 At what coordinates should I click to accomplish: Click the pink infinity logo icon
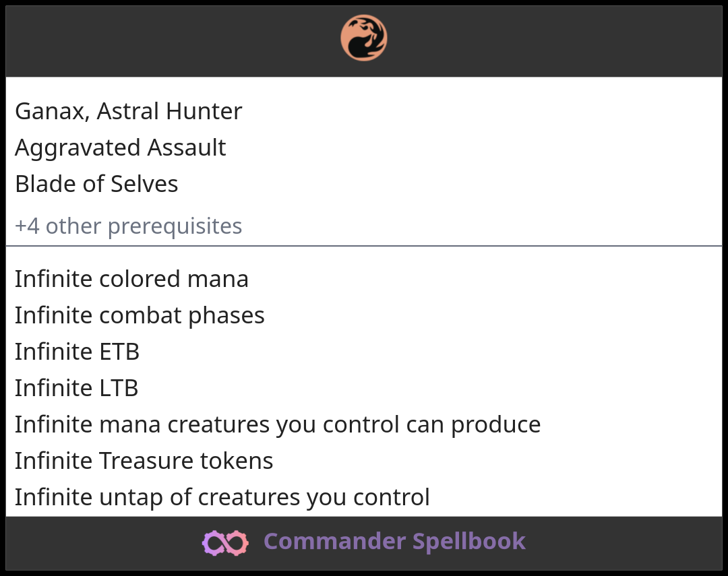[225, 542]
